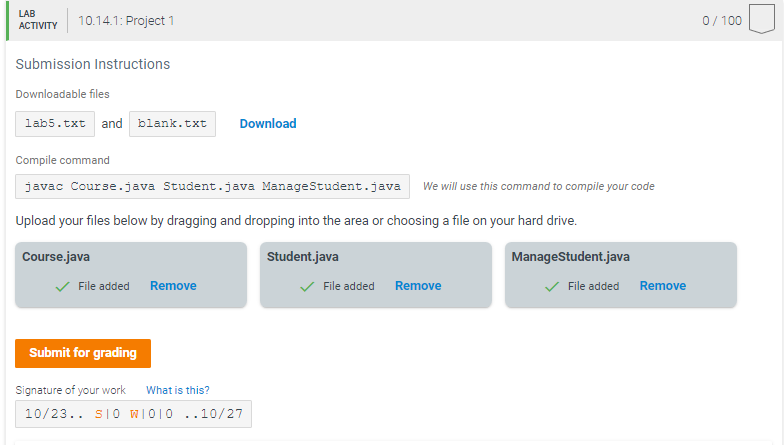784x445 pixels.
Task: Click the 'Signature of your work' label
Action: [70, 390]
